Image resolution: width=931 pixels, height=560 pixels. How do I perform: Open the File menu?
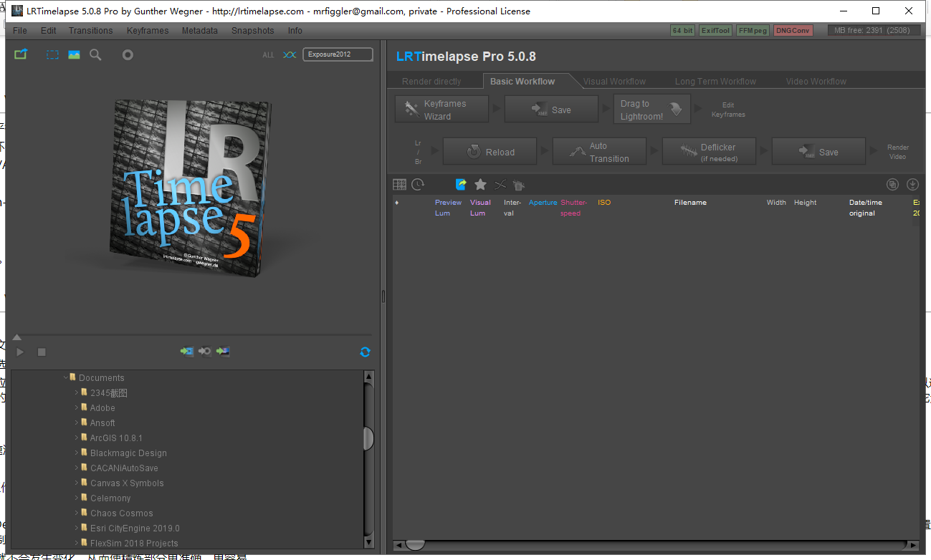coord(20,31)
